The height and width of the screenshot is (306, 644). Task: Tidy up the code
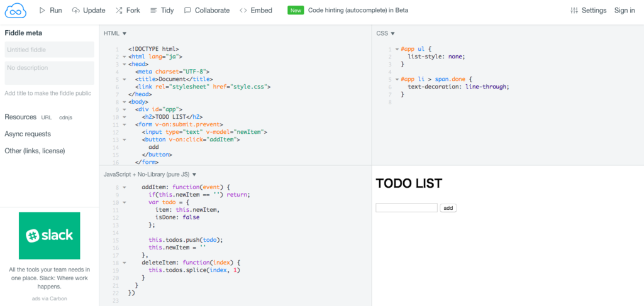[x=163, y=11]
